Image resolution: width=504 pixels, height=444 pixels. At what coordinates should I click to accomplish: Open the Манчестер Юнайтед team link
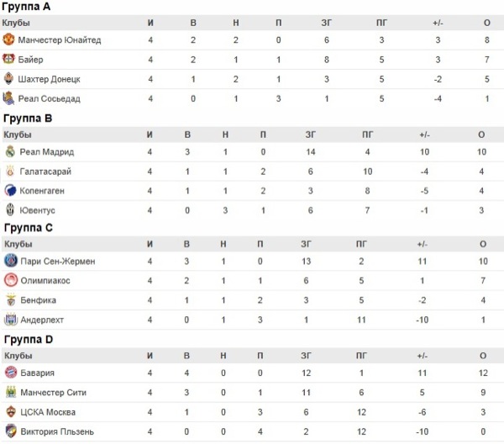point(60,40)
